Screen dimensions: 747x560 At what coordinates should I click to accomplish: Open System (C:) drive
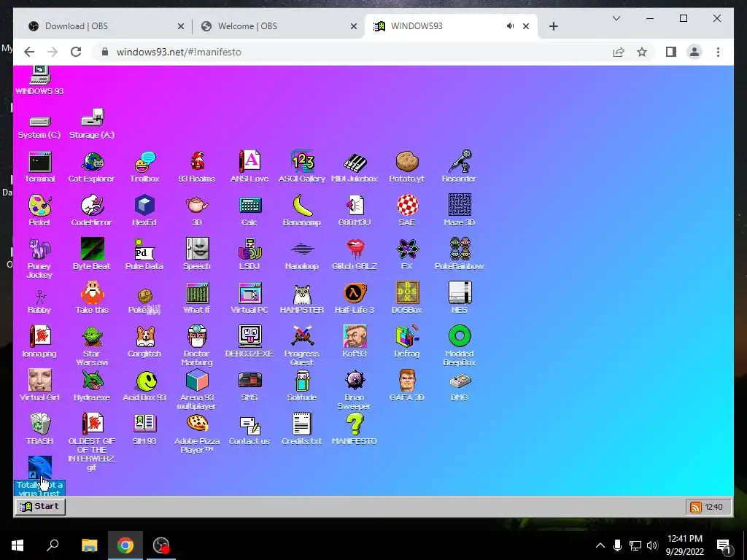[x=39, y=127]
